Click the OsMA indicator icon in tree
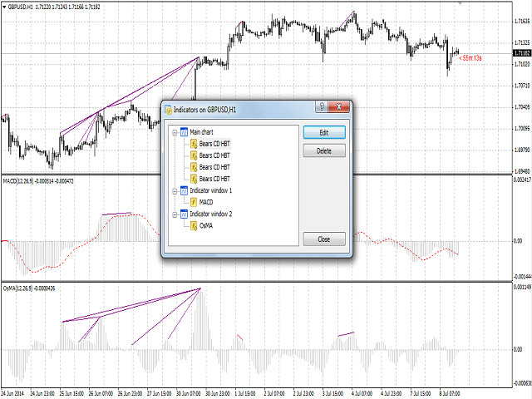532x399 pixels. point(194,225)
